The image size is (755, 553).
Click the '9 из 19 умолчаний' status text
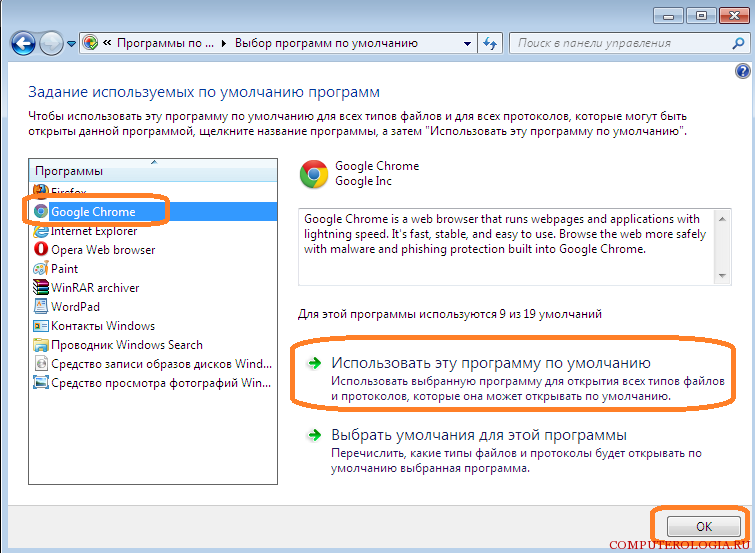(x=550, y=314)
